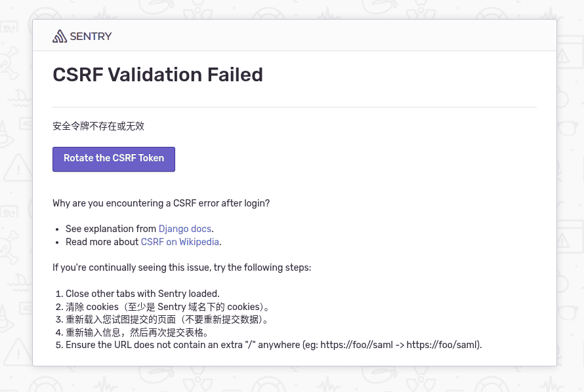Click step five about extra slash in URL
This screenshot has height=392, width=584.
pos(274,345)
